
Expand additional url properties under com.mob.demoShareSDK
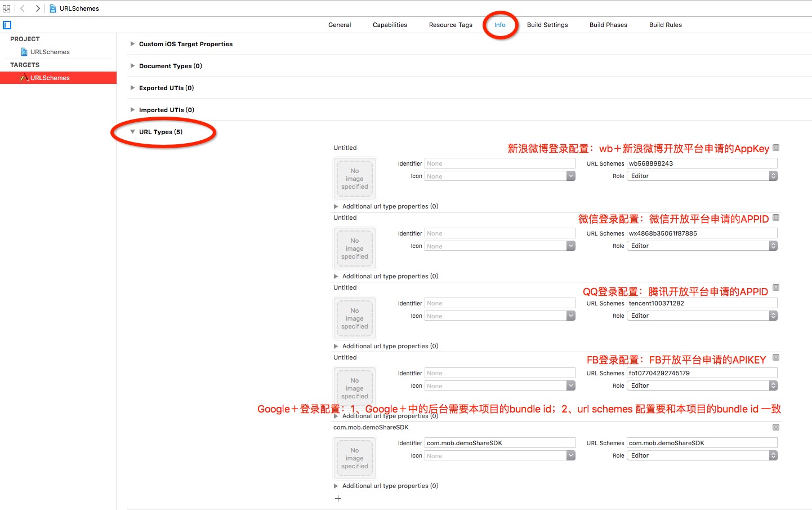[x=336, y=486]
